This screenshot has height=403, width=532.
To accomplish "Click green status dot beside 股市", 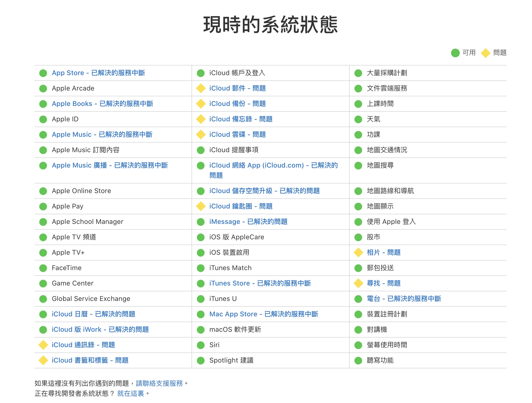I will (358, 237).
